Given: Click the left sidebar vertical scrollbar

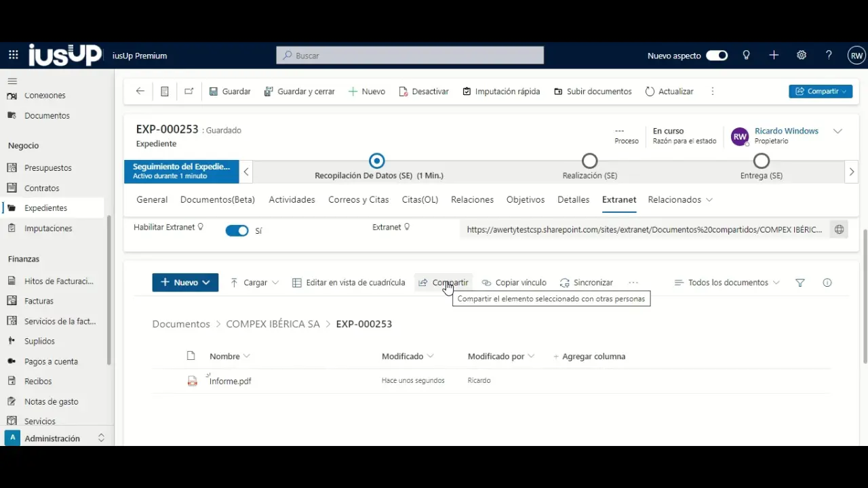Looking at the screenshot, I should coord(109,291).
